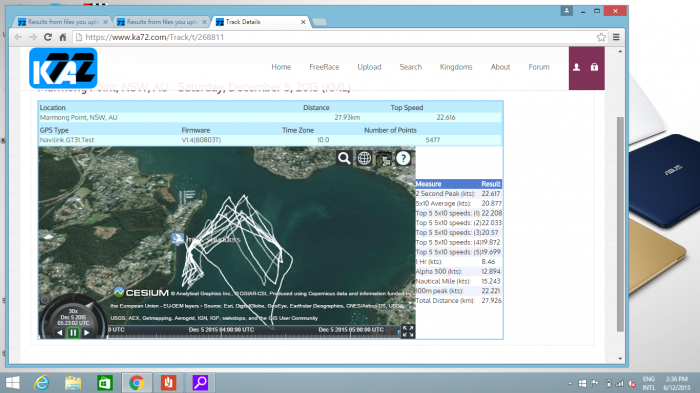The image size is (700, 393).
Task: Click the browser back arrow
Action: point(18,37)
